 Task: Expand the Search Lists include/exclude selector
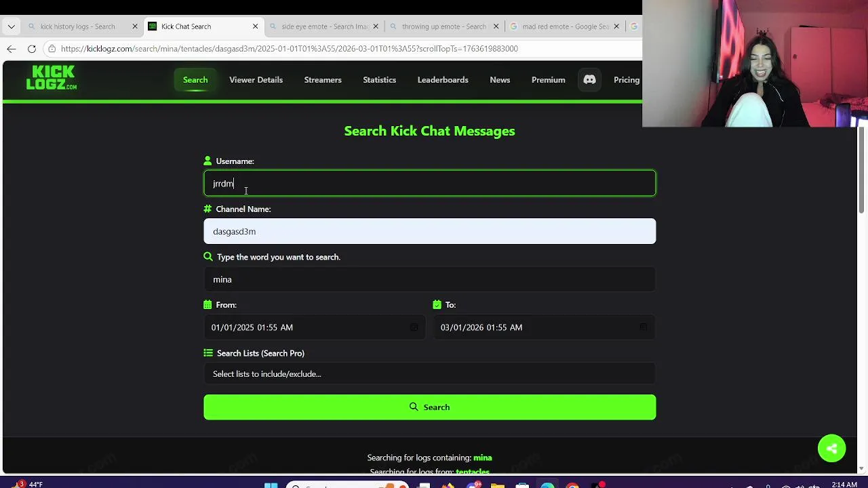coord(430,374)
